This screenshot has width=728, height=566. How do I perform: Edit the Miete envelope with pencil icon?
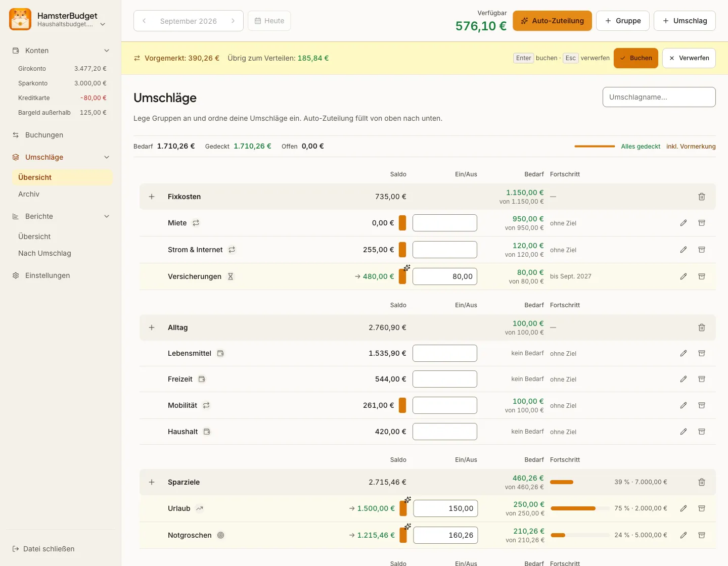tap(684, 223)
